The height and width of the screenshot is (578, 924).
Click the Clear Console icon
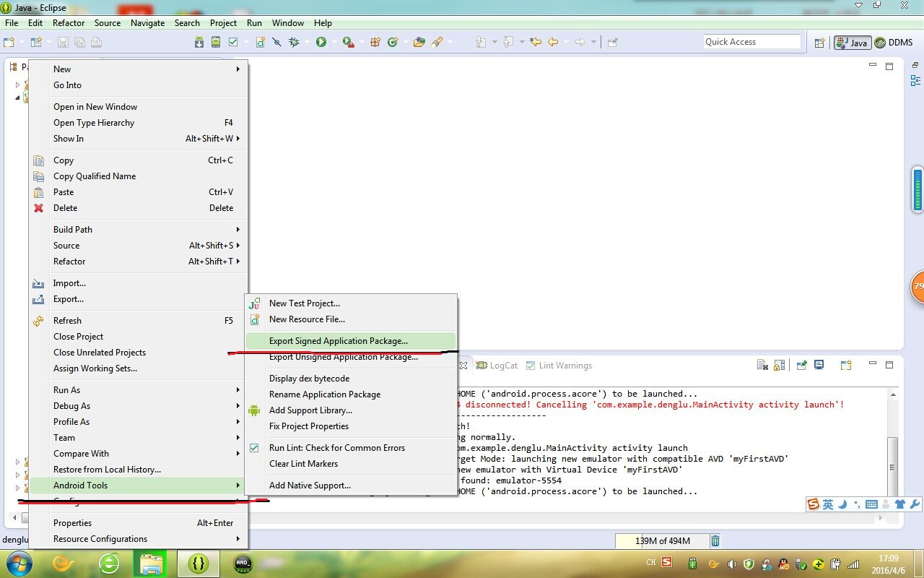[x=762, y=366]
